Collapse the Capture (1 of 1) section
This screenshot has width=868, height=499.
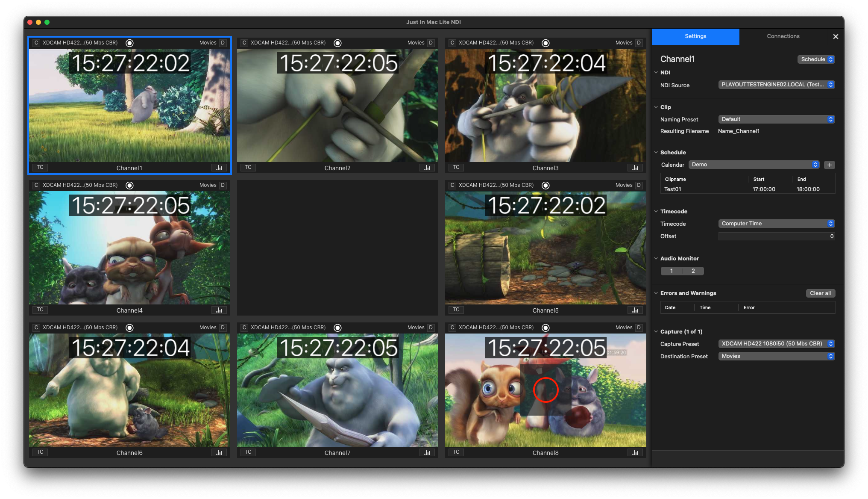[656, 332]
